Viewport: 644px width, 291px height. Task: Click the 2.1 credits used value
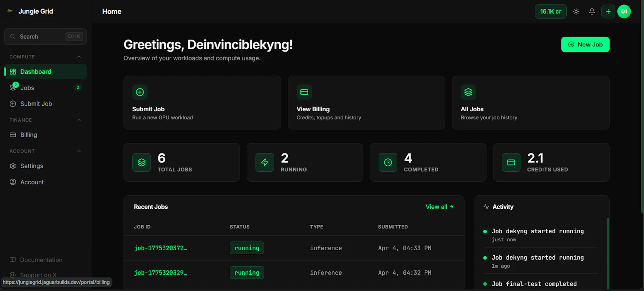535,158
